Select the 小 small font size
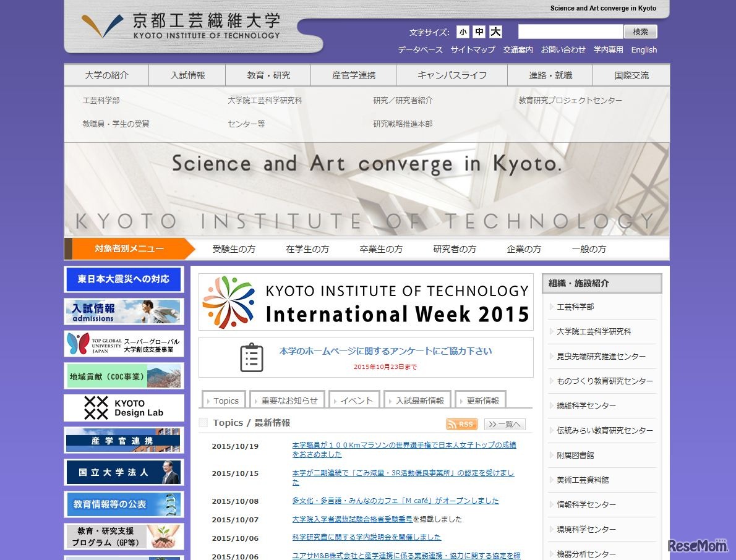This screenshot has width=736, height=560. 463,32
